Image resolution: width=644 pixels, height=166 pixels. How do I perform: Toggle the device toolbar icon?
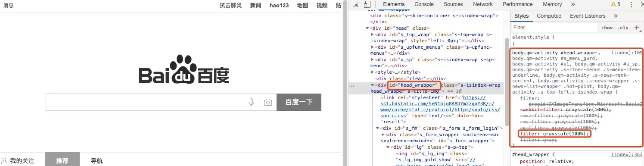(367, 4)
